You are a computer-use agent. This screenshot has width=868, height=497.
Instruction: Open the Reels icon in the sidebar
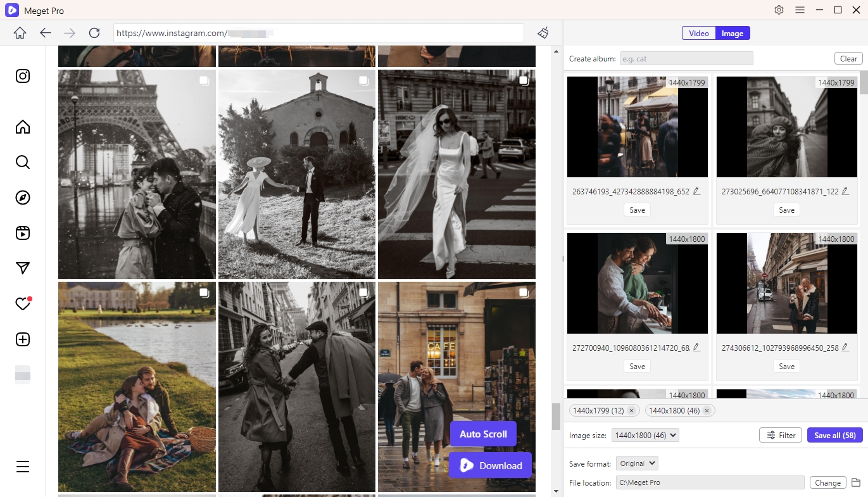coord(23,233)
